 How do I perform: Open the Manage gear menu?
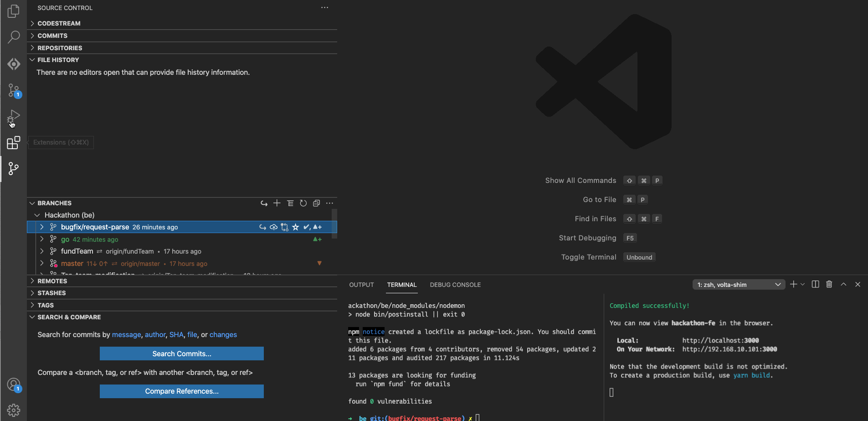coord(14,410)
